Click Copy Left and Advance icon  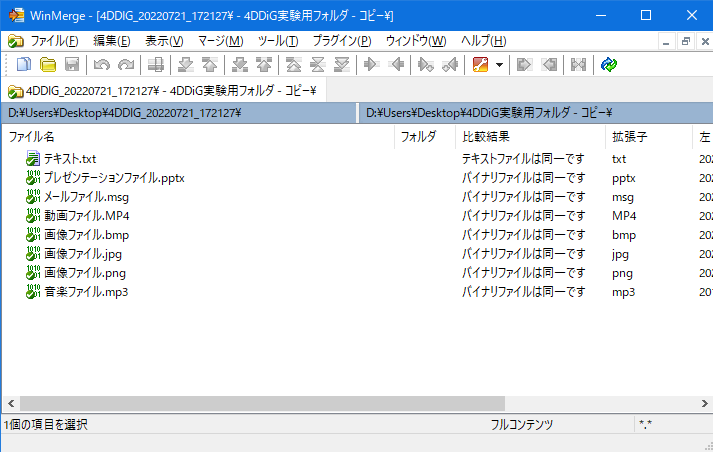pyautogui.click(x=450, y=65)
